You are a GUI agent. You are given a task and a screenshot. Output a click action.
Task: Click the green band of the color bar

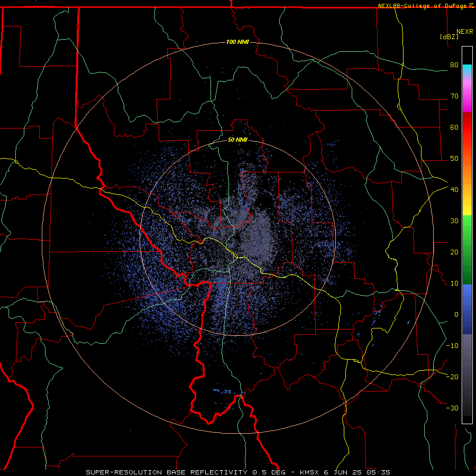[x=467, y=250]
